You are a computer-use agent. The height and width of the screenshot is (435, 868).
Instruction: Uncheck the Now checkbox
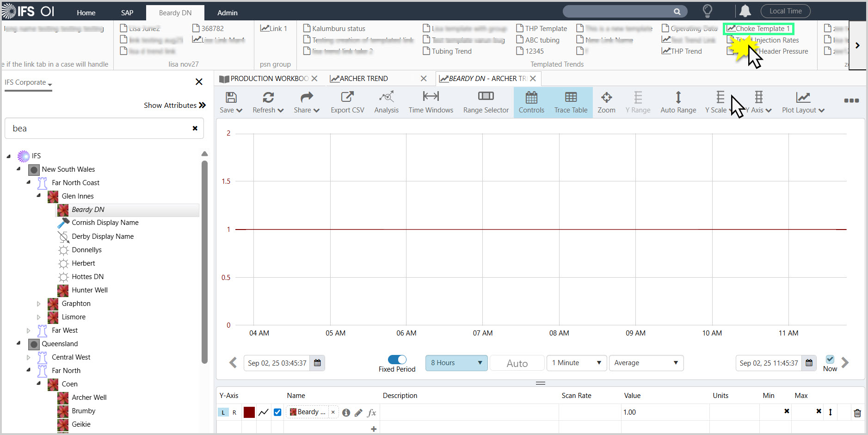(x=830, y=359)
